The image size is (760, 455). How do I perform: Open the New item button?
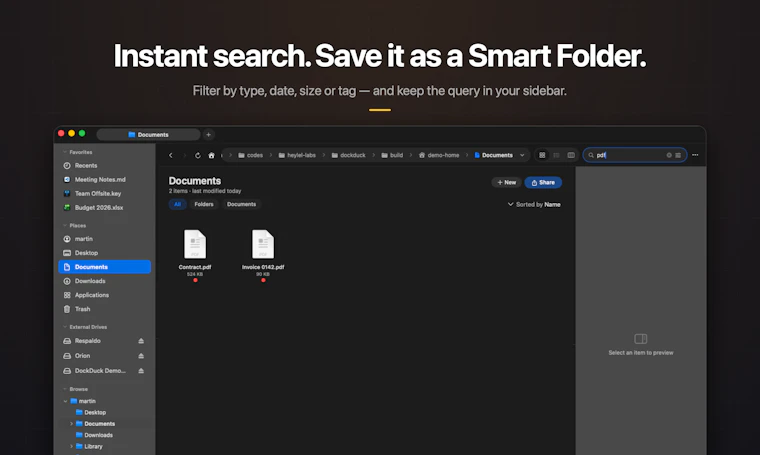tap(507, 182)
